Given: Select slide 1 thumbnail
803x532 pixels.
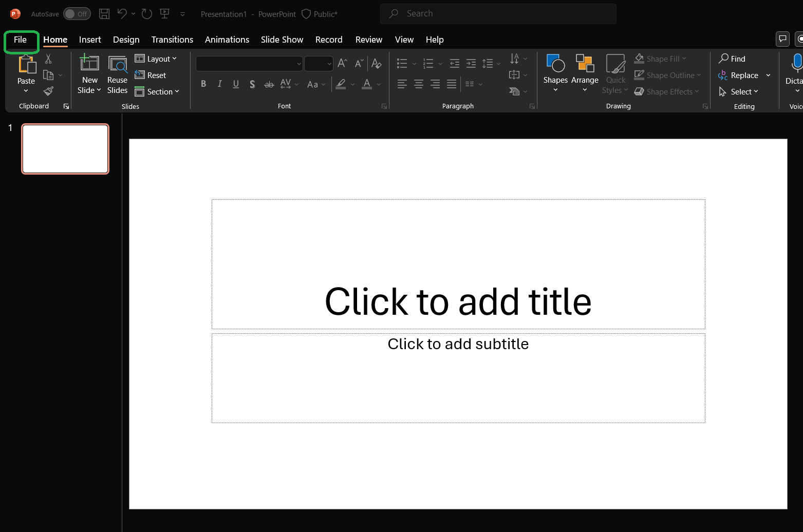Looking at the screenshot, I should [x=65, y=149].
